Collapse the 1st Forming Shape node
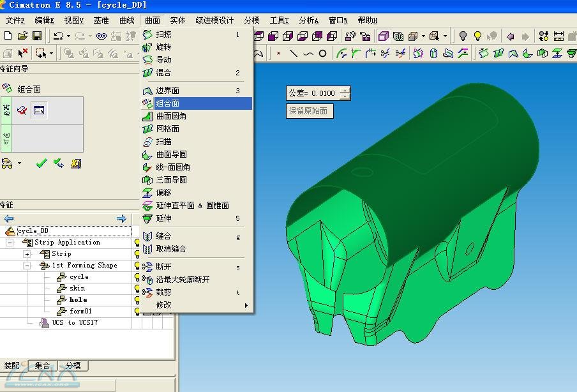The image size is (577, 392). tap(27, 266)
